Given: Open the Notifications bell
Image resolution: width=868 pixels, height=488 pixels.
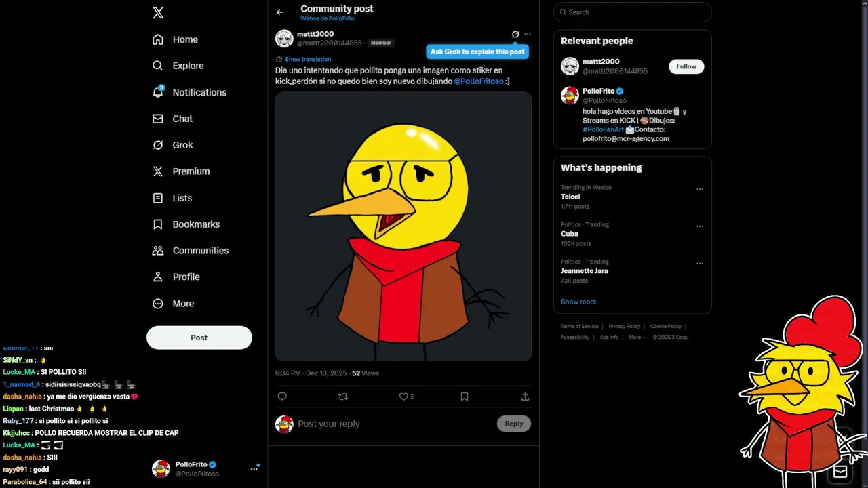Looking at the screenshot, I should point(158,92).
